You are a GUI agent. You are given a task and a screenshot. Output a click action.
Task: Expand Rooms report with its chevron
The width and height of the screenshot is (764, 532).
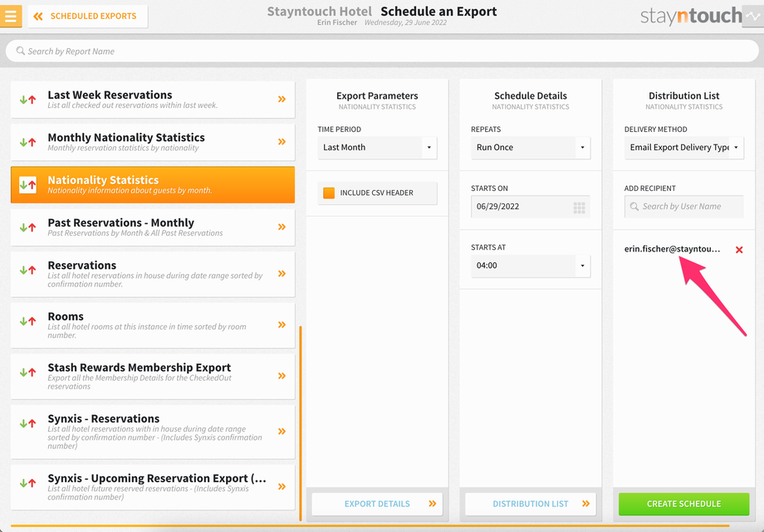click(282, 325)
